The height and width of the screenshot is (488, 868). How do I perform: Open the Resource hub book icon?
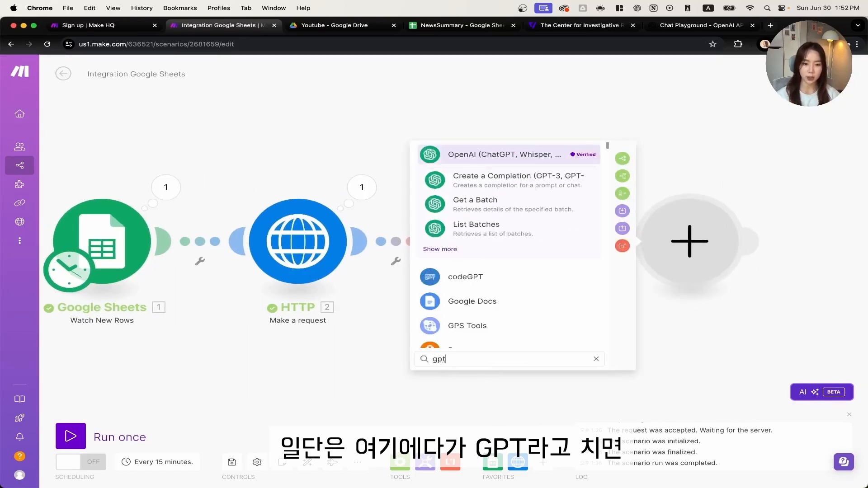[x=19, y=399]
